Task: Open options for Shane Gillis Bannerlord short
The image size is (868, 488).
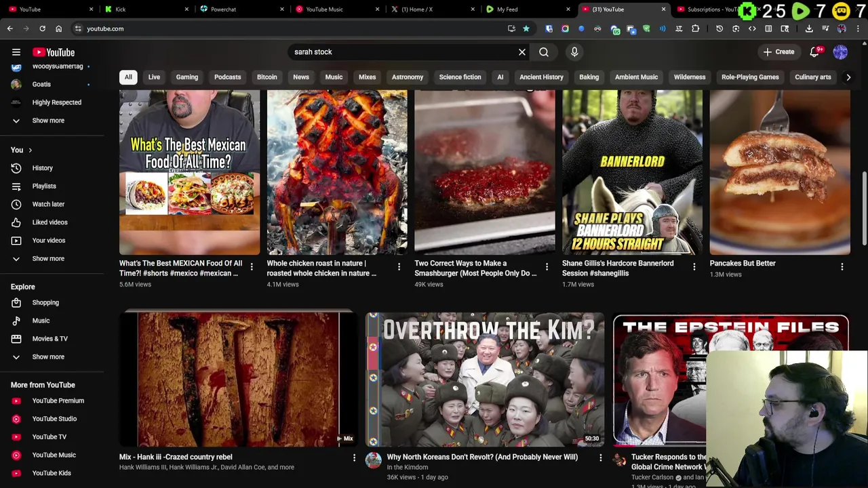Action: (694, 267)
